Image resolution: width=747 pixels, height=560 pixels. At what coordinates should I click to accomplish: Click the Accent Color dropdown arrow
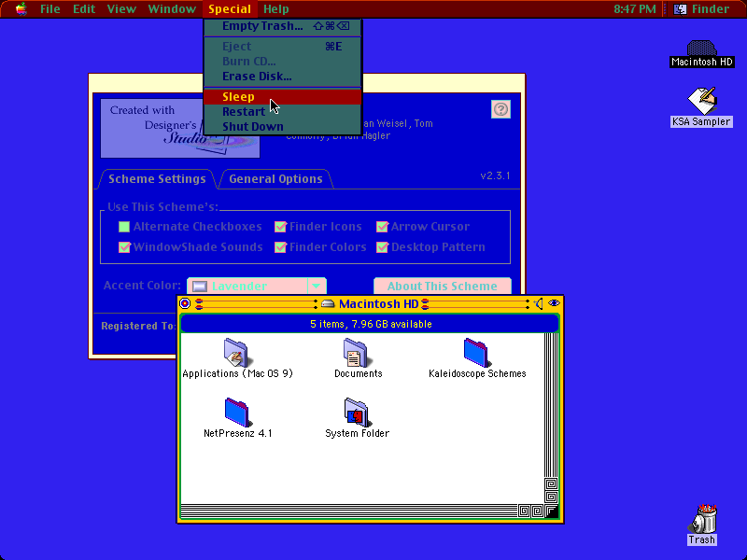click(317, 286)
